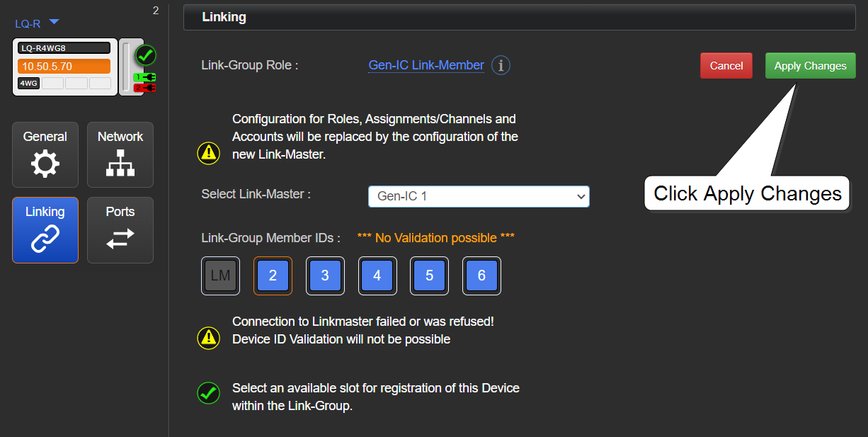
Task: Click the red power supply 2 indicator
Action: 145,88
